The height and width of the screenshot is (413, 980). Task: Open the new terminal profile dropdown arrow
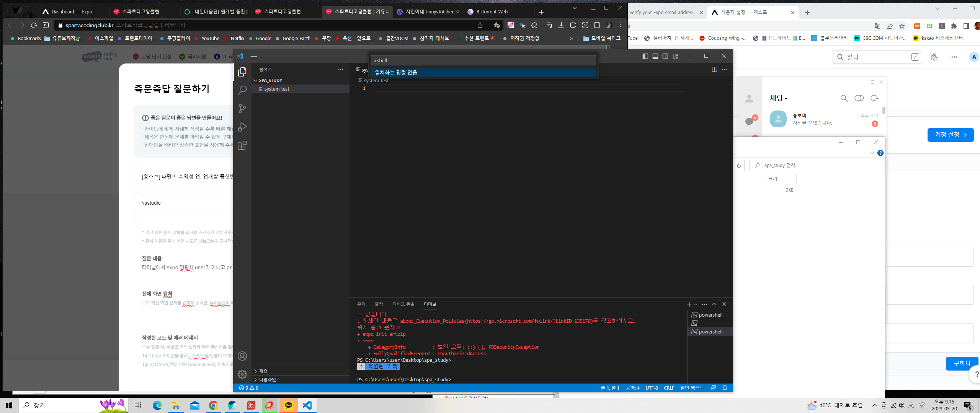pyautogui.click(x=696, y=304)
